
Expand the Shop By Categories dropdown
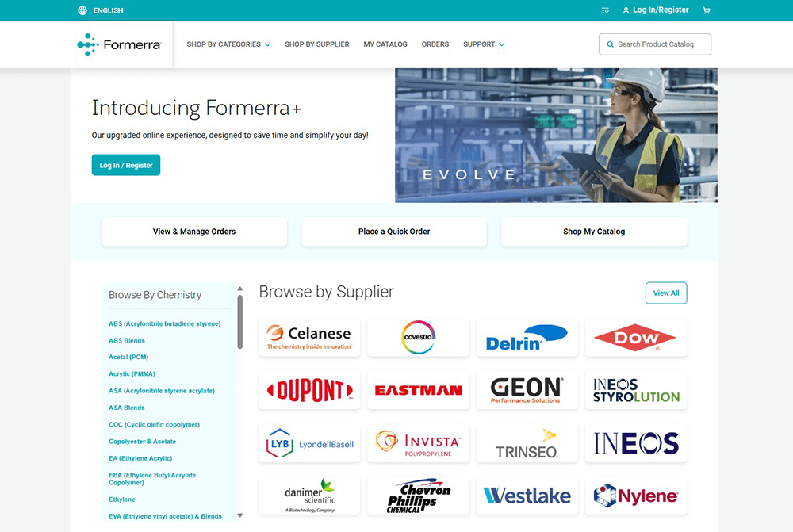(228, 44)
